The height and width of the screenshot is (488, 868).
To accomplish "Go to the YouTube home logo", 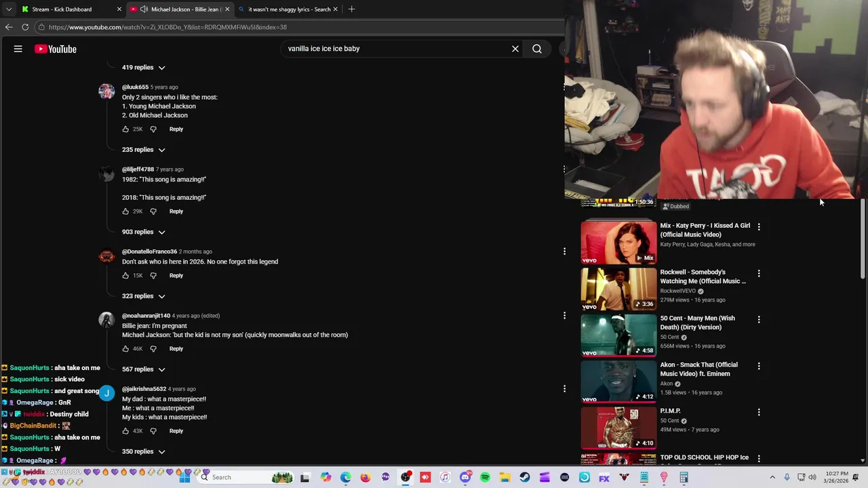I will click(x=55, y=49).
